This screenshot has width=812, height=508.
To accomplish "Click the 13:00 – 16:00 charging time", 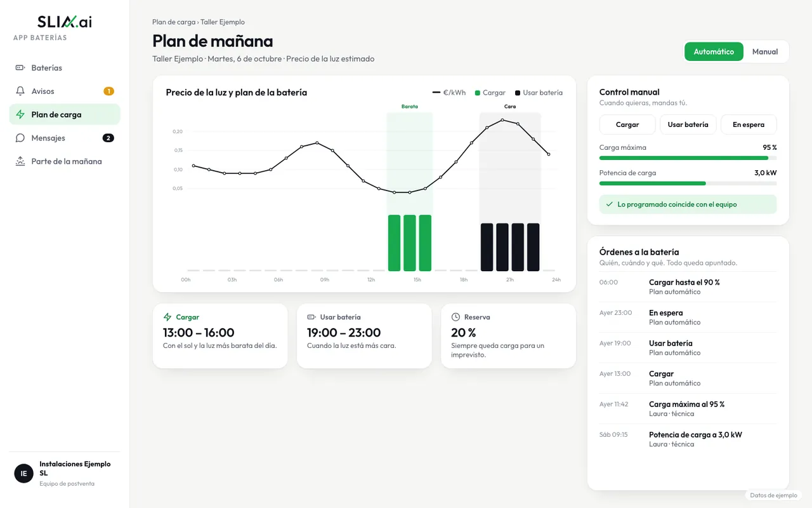I will pyautogui.click(x=199, y=333).
